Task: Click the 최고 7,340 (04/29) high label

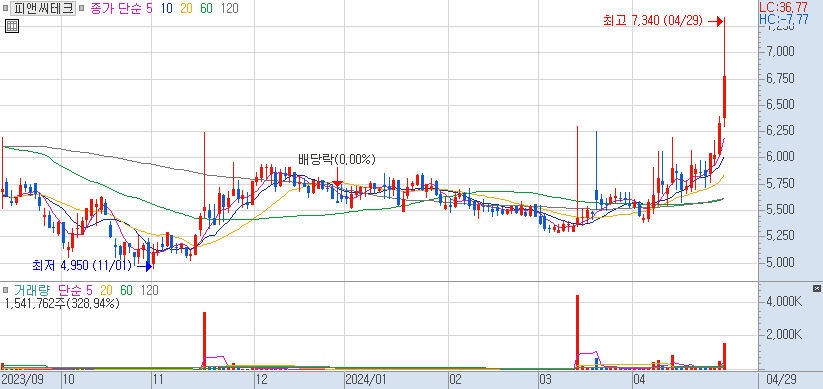Action: coord(653,21)
